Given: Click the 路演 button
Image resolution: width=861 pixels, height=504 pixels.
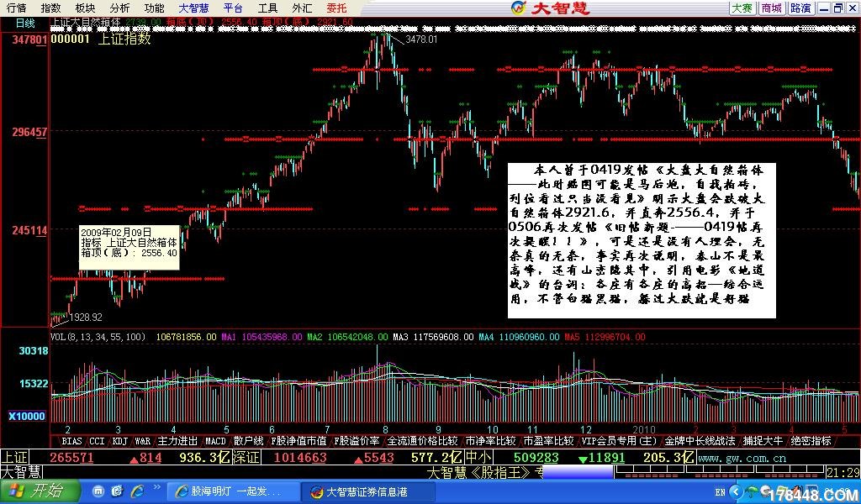Looking at the screenshot, I should (x=800, y=8).
